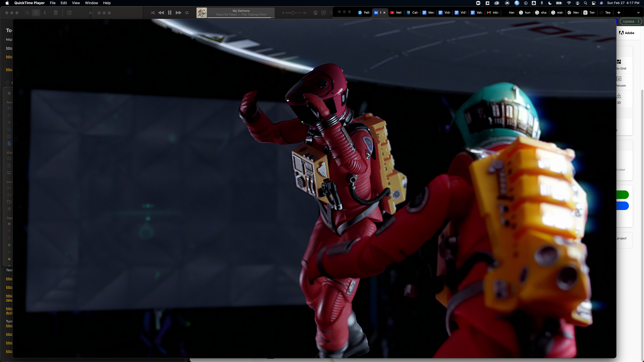Toggle shuffle in the Music player

[x=152, y=13]
